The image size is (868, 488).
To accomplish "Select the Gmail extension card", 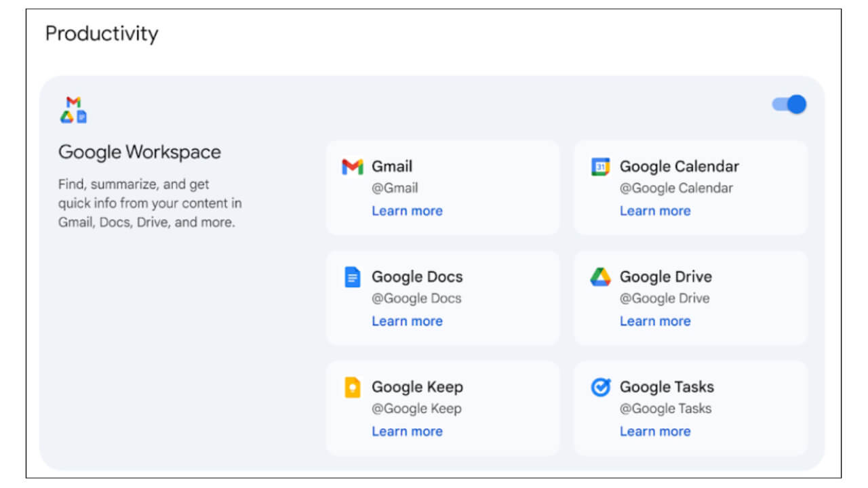I will coord(442,188).
